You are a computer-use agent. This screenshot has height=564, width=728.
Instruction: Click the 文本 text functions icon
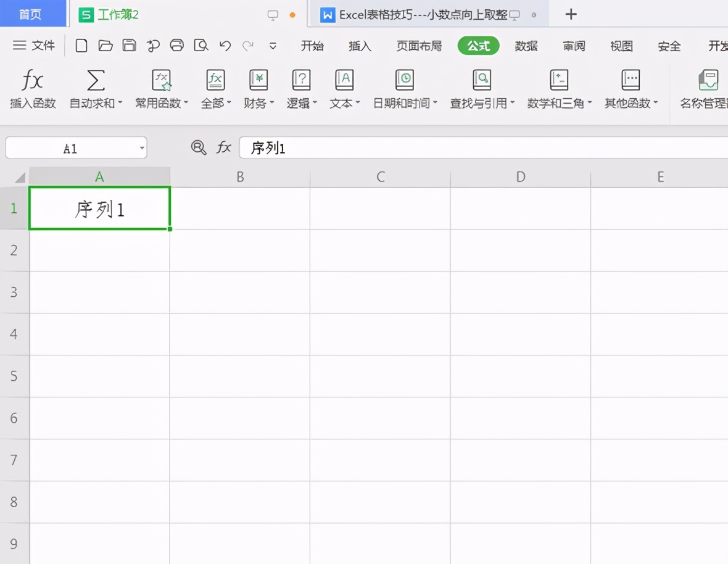pos(344,80)
